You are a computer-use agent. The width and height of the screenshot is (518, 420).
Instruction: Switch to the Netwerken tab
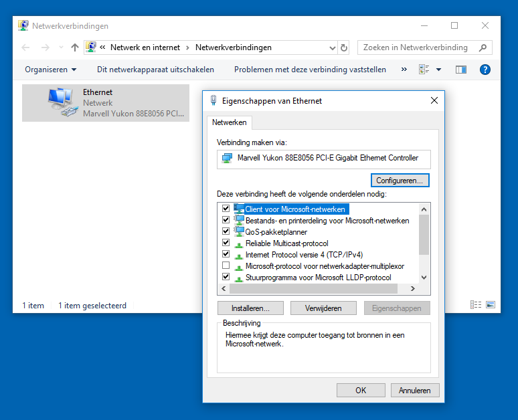click(230, 122)
